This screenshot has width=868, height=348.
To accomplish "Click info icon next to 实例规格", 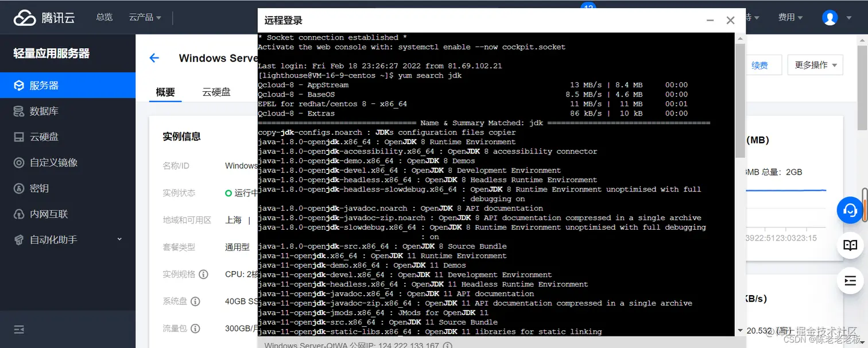I will click(204, 274).
